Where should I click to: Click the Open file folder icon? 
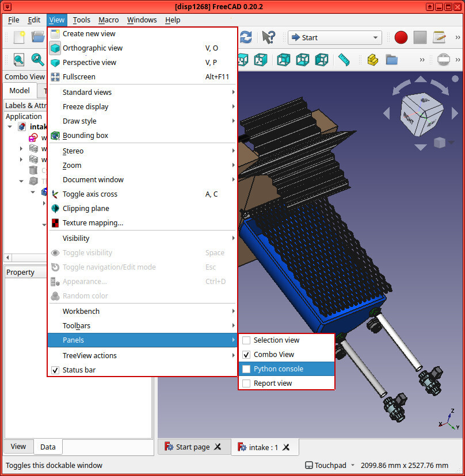[39, 37]
